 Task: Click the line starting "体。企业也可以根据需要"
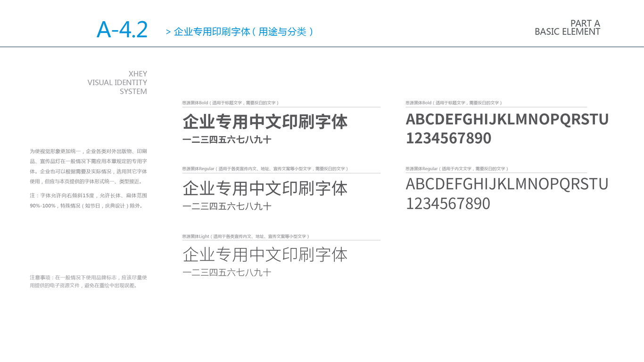click(x=89, y=171)
